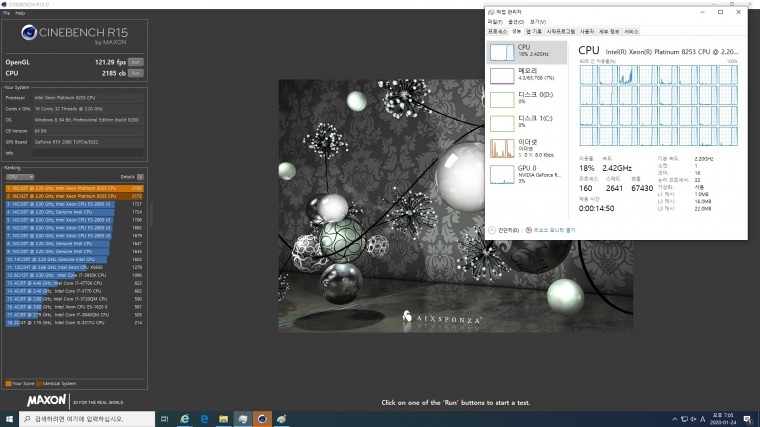760x427 pixels.
Task: Open Task Manager 옵션 menu
Action: [x=516, y=22]
